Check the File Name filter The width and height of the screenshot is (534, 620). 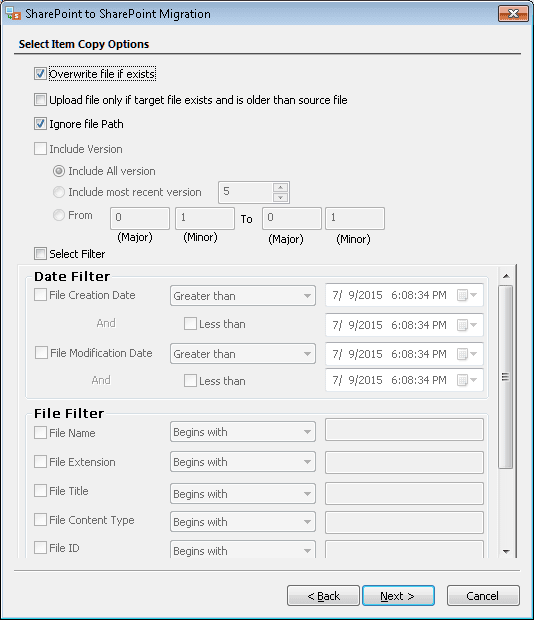click(40, 433)
